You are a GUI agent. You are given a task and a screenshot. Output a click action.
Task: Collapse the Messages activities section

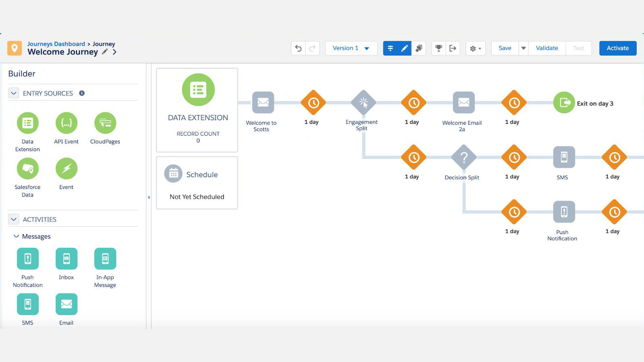tap(15, 236)
